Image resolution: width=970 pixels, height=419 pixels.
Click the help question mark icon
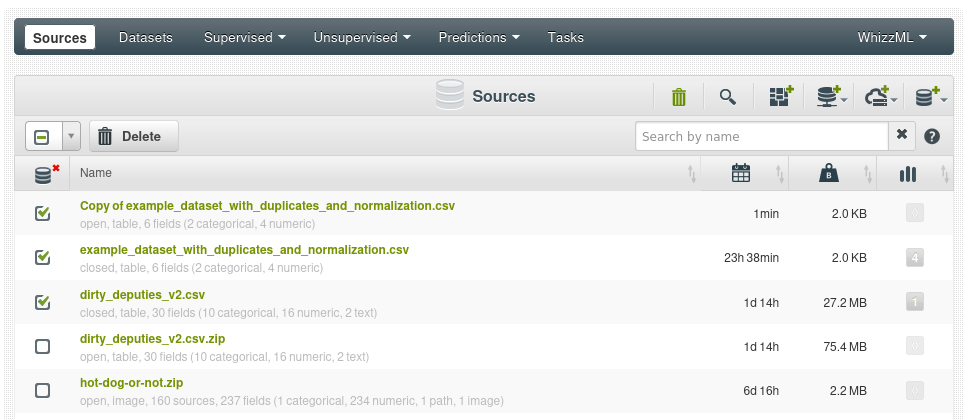932,136
